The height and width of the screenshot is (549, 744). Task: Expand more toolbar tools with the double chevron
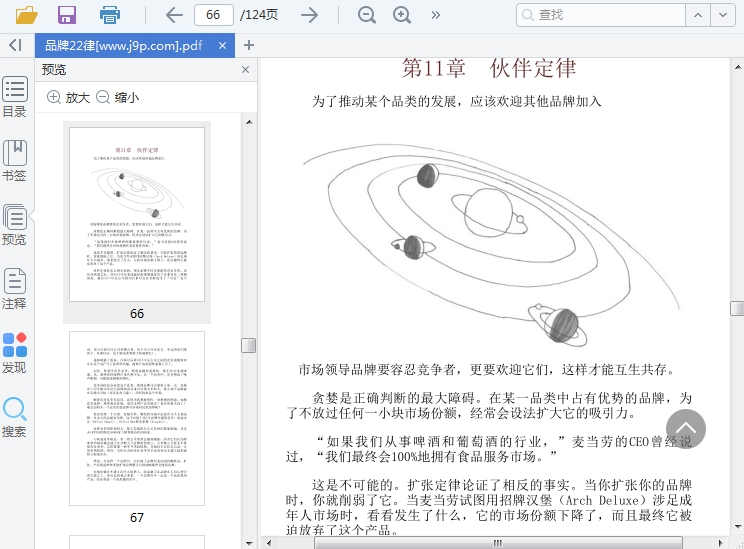pyautogui.click(x=436, y=15)
